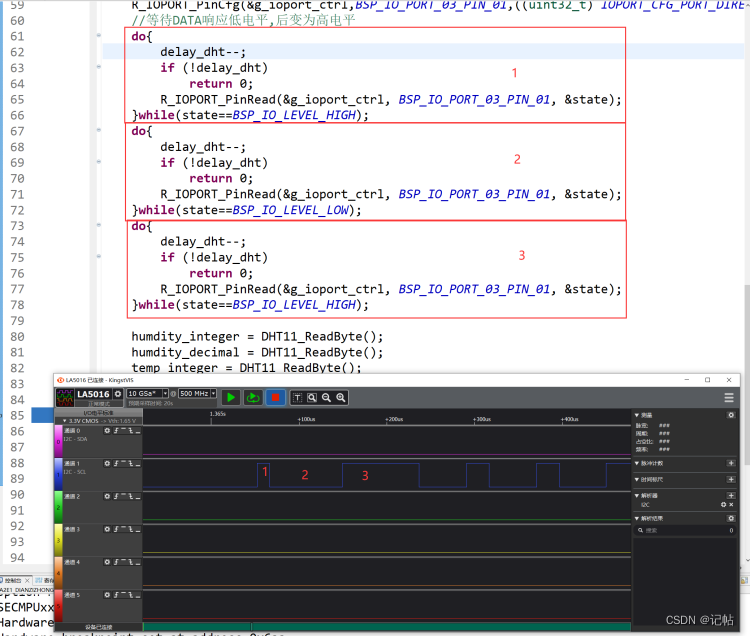Screen dimensions: 750x636
Task: Click the humdity_integer assignment line
Action: (257, 337)
